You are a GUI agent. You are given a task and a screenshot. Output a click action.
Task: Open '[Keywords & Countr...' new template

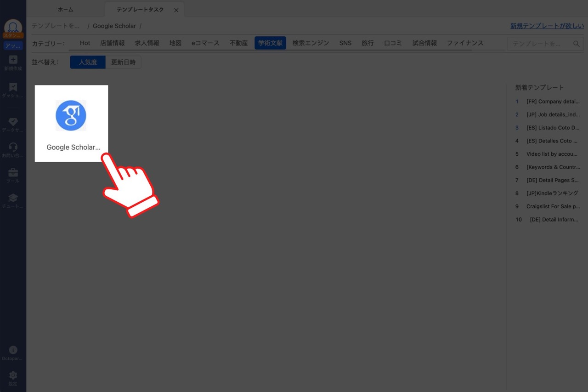(x=553, y=167)
